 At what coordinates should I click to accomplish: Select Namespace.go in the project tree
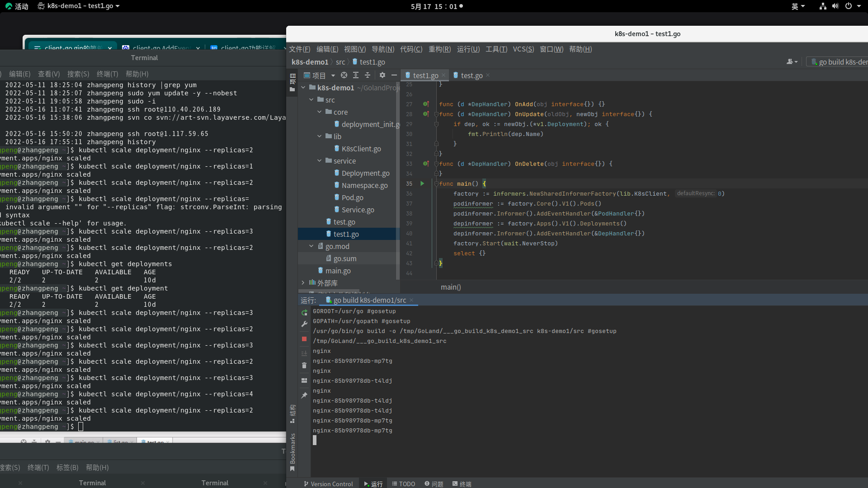pyautogui.click(x=361, y=185)
